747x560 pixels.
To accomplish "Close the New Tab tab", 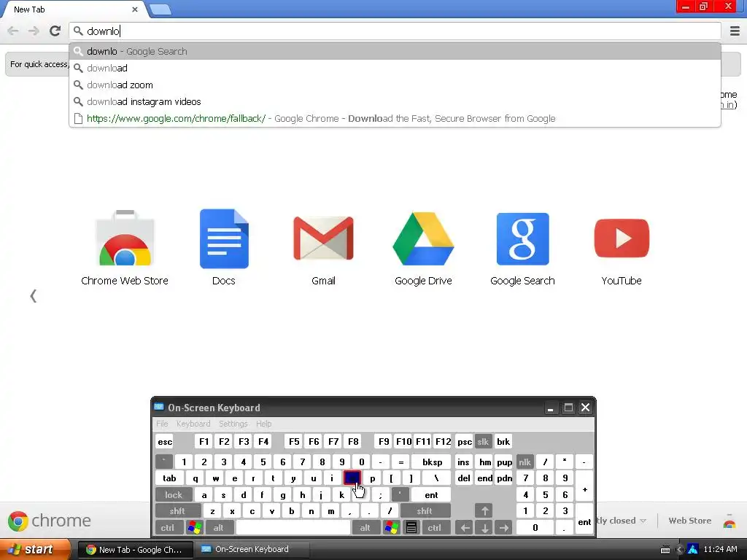I will [135, 9].
